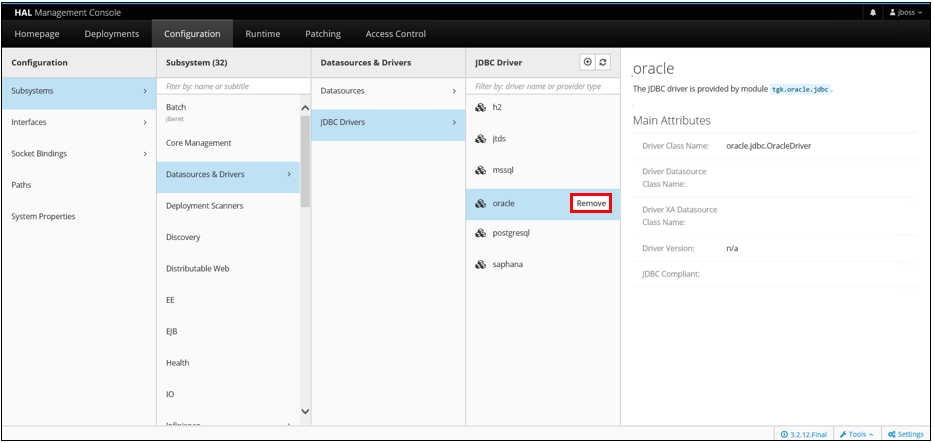
Task: Expand Subsystems chevron
Action: click(144, 91)
